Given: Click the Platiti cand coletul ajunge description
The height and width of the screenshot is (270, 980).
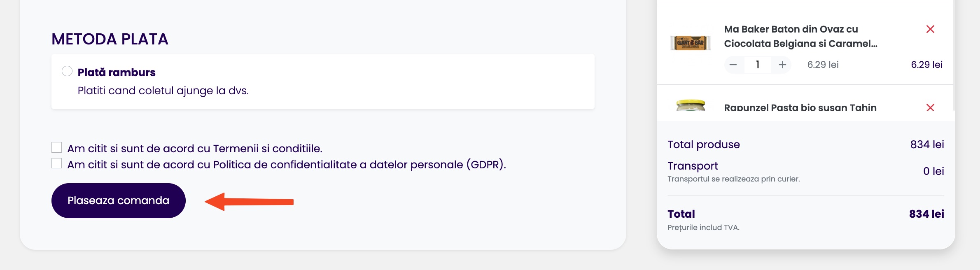Looking at the screenshot, I should point(163,91).
